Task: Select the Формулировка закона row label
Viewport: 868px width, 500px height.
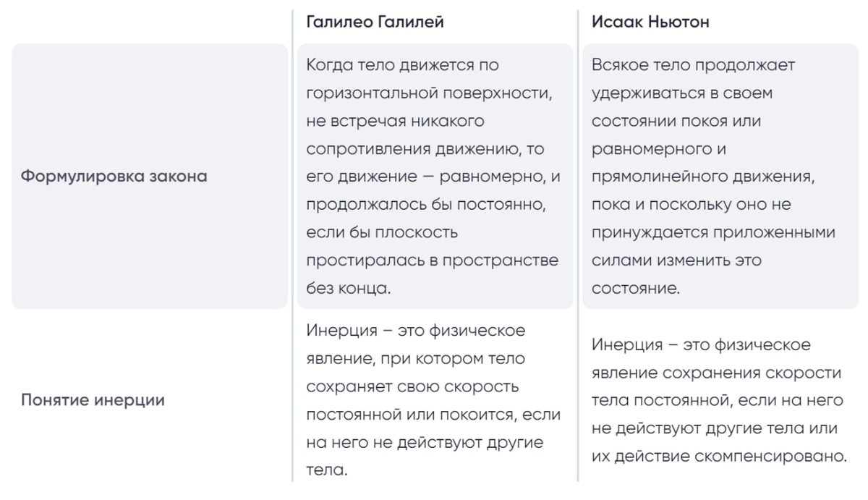Action: coord(114,177)
